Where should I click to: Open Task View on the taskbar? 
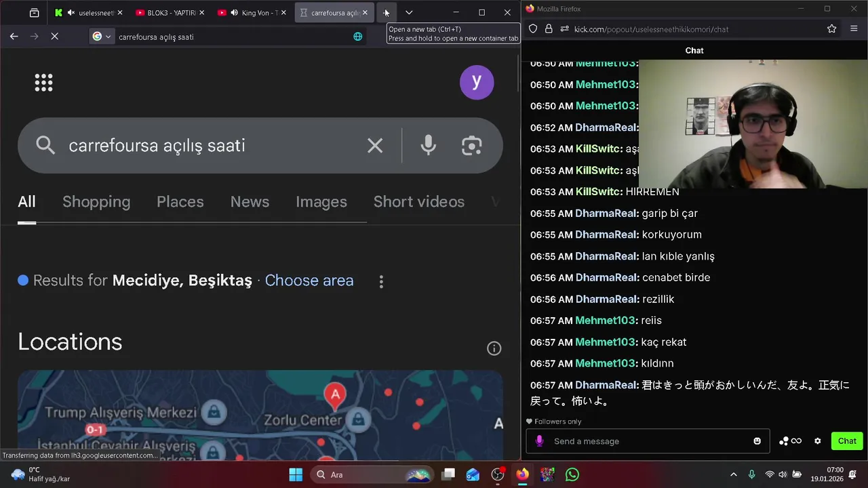[x=448, y=474]
